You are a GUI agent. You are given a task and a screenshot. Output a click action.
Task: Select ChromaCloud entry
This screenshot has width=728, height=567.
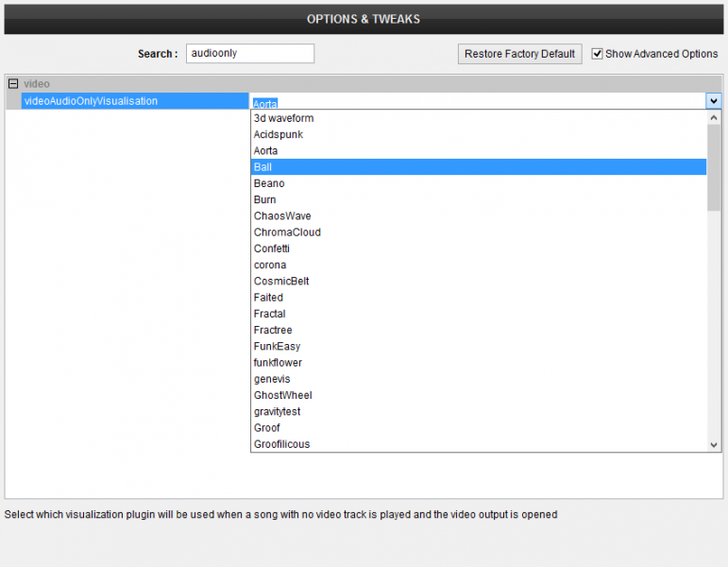pyautogui.click(x=479, y=232)
